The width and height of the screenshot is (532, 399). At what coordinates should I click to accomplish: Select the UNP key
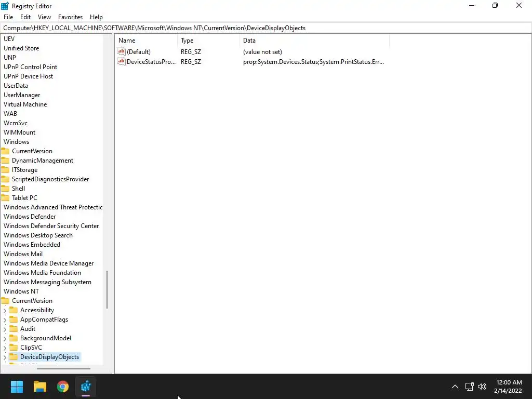10,57
